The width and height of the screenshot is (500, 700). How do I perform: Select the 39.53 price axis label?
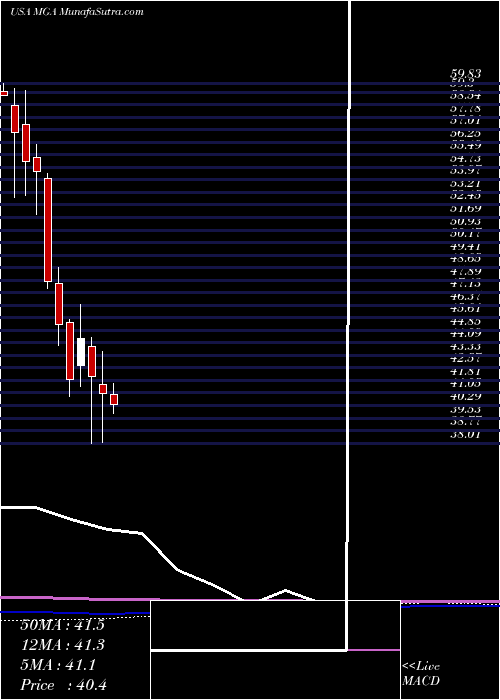465,408
